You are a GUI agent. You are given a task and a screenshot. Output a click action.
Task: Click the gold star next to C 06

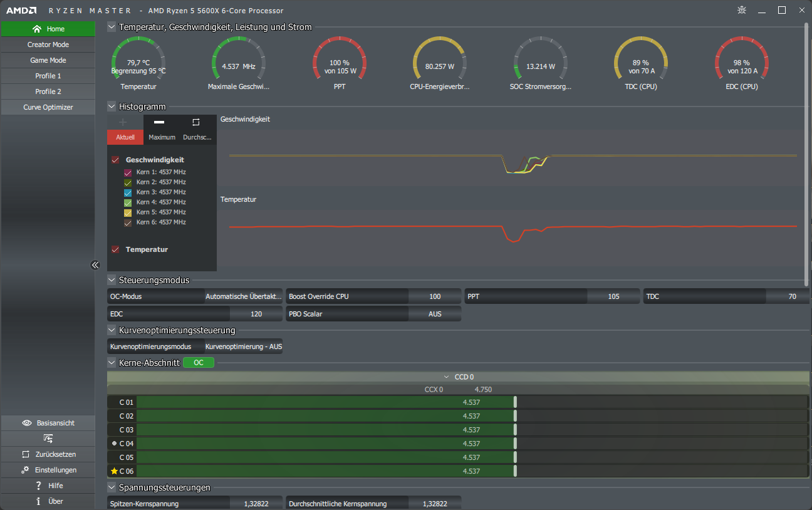[114, 471]
